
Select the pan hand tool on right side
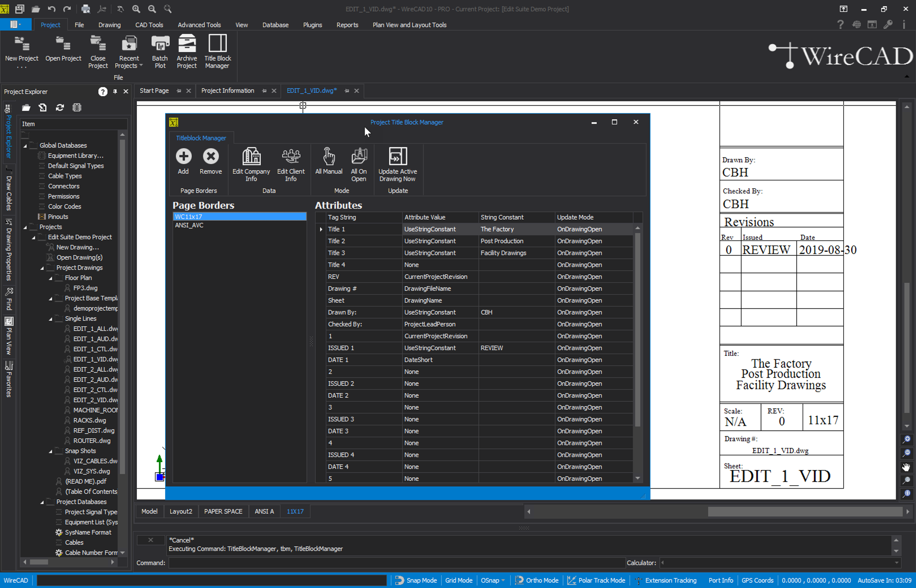[906, 467]
